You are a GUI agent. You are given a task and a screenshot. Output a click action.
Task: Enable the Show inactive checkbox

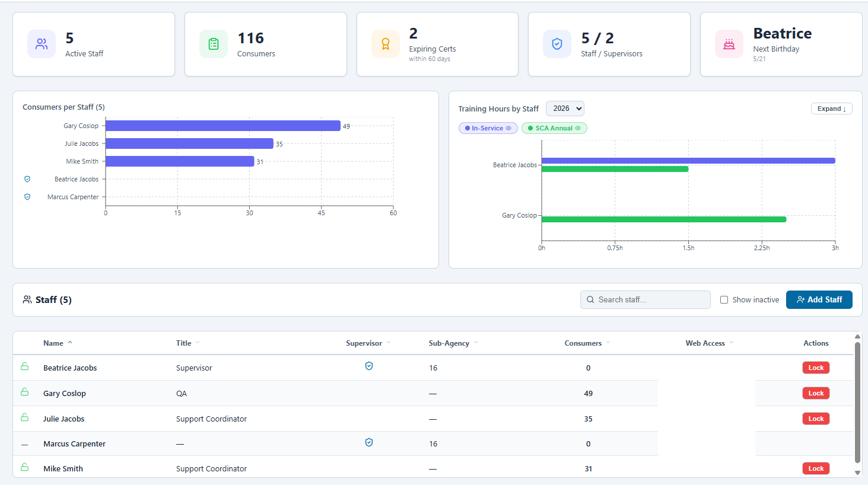[724, 300]
